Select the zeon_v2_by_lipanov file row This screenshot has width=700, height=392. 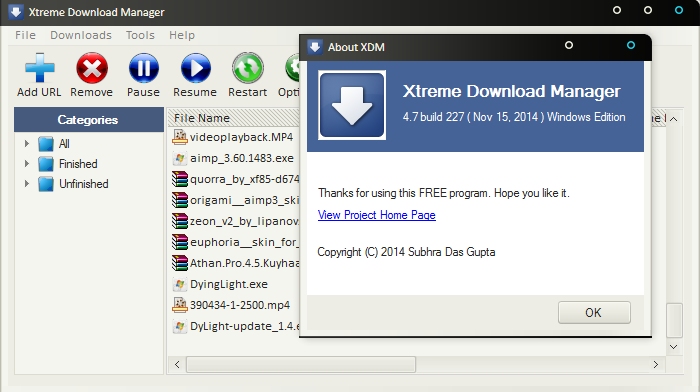(x=234, y=221)
